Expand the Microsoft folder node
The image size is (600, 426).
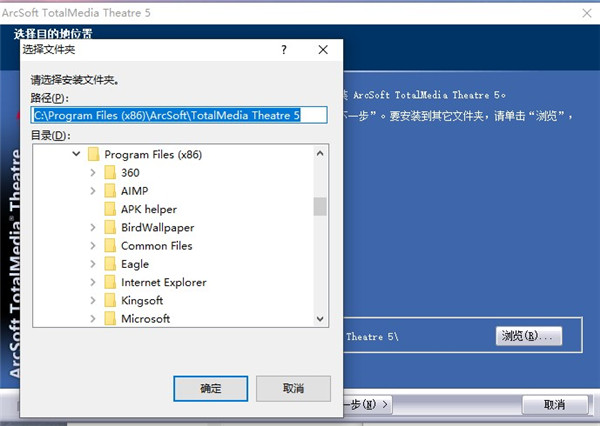point(93,319)
